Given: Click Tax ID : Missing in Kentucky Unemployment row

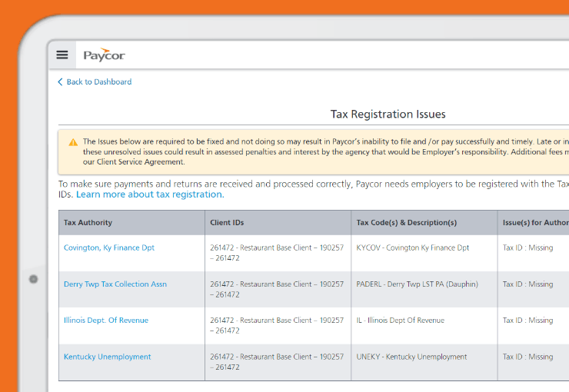Looking at the screenshot, I should pyautogui.click(x=527, y=357).
